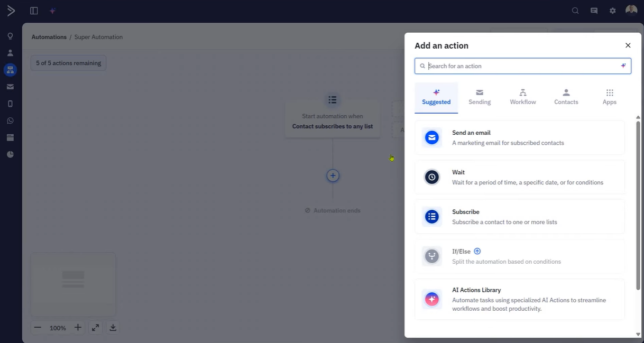Open the AI Actions Library action
644x343 pixels.
520,299
